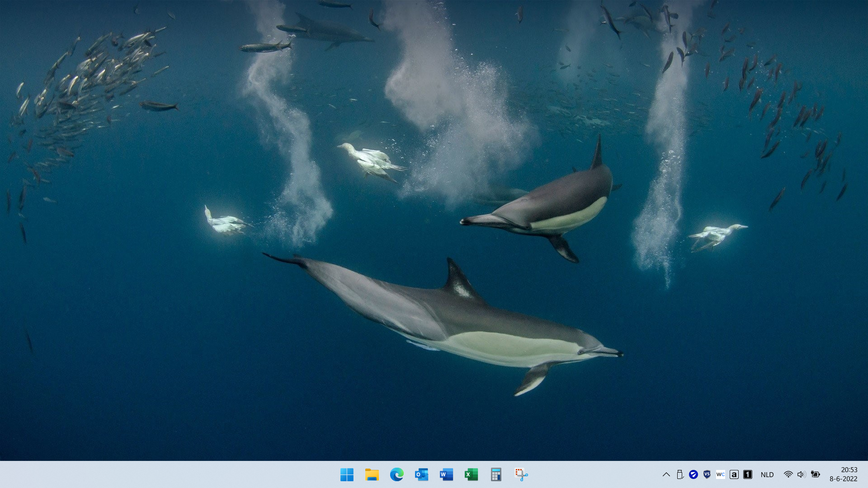Open the blue checkmark tray app
Viewport: 868px width, 488px height.
[x=693, y=474]
